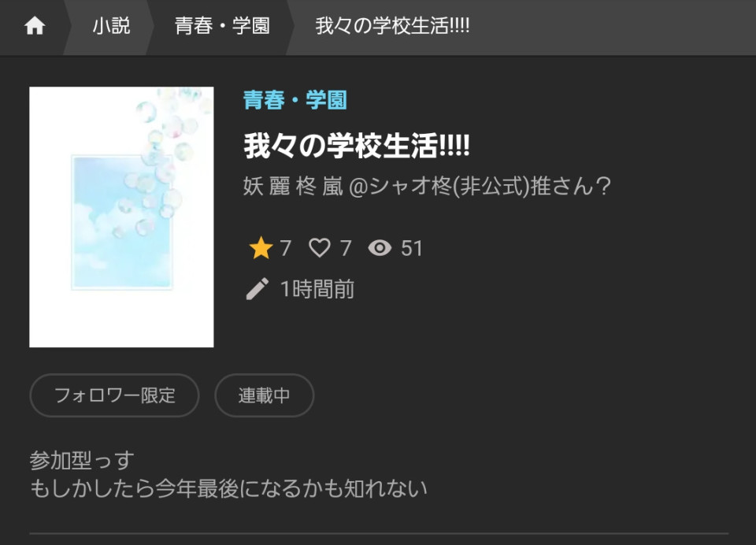Click the もしかしたら今年最後になるかも知れない description text
This screenshot has width=756, height=545.
pos(228,488)
